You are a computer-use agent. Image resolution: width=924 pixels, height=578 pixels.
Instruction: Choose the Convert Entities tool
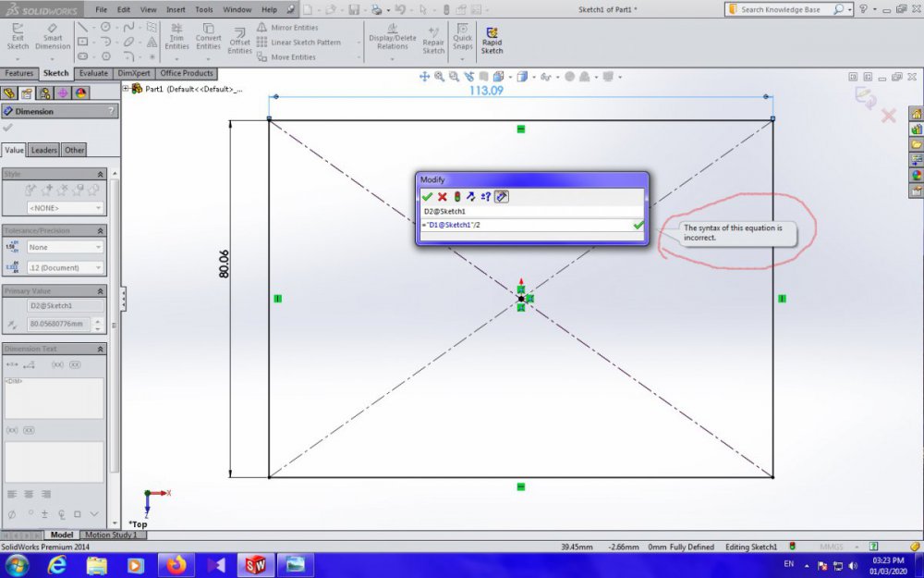208,39
